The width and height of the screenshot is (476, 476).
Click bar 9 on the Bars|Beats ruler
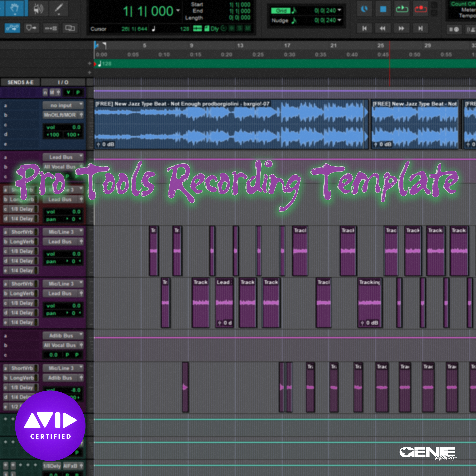[x=191, y=46]
